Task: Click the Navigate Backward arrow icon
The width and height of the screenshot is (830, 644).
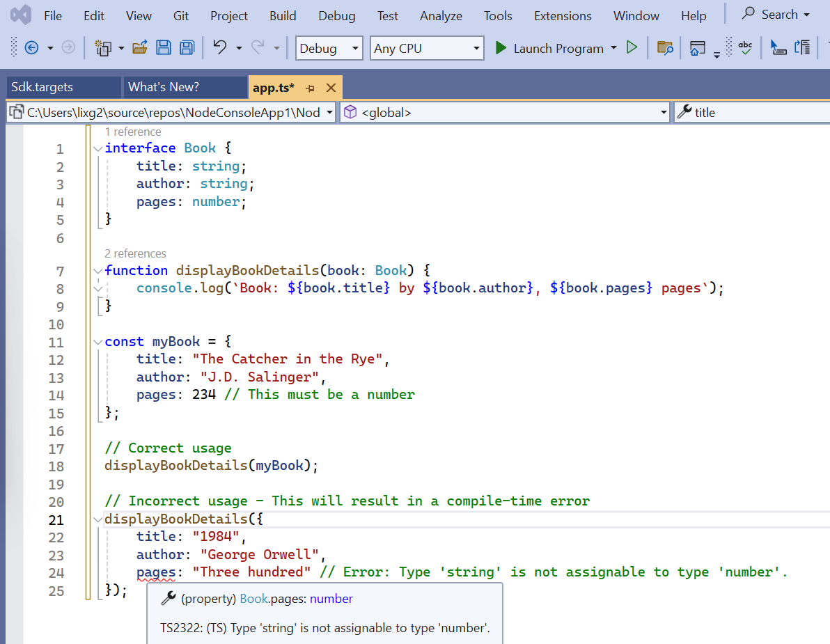Action: (x=31, y=48)
